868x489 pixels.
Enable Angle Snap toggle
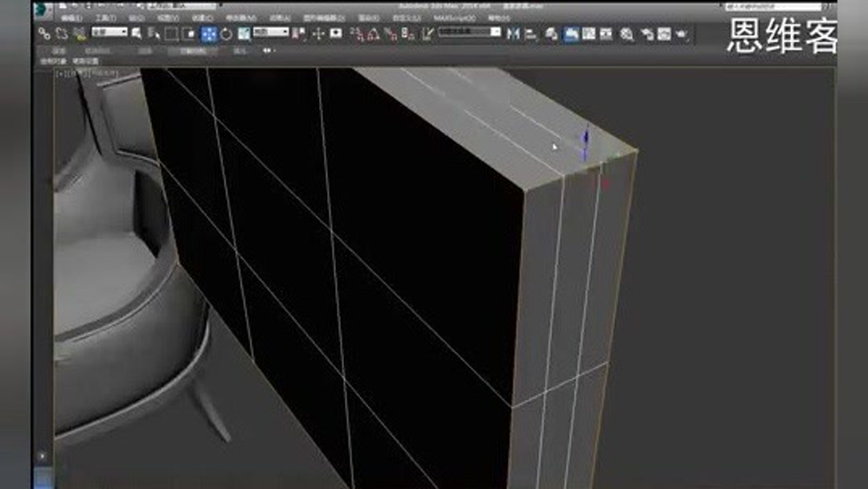click(x=373, y=32)
